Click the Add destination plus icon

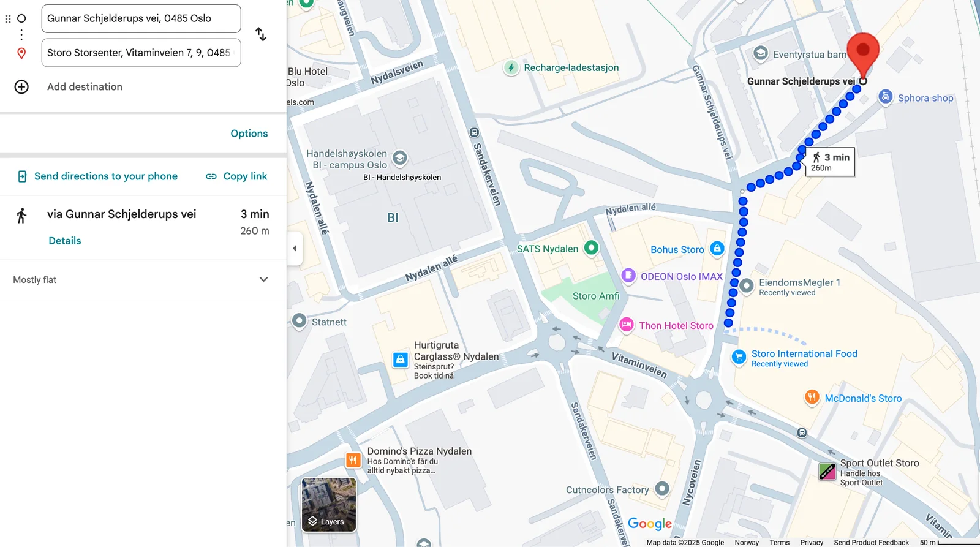(x=21, y=87)
